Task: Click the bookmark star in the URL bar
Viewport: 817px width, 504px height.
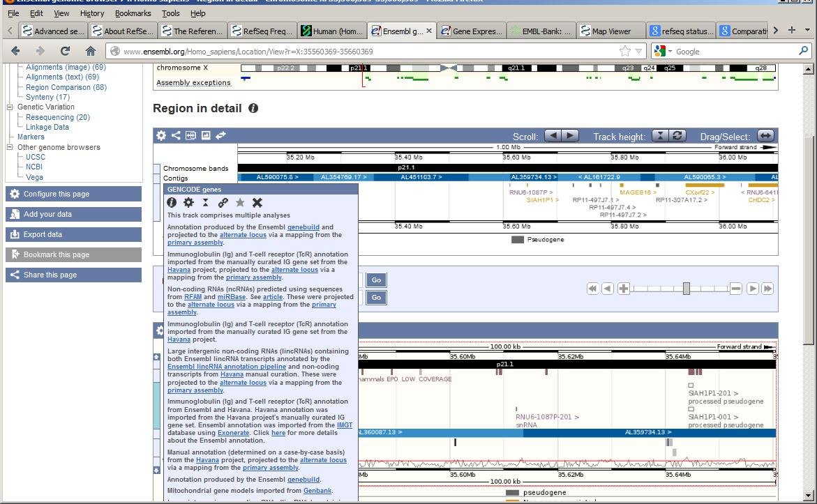Action: tap(624, 51)
